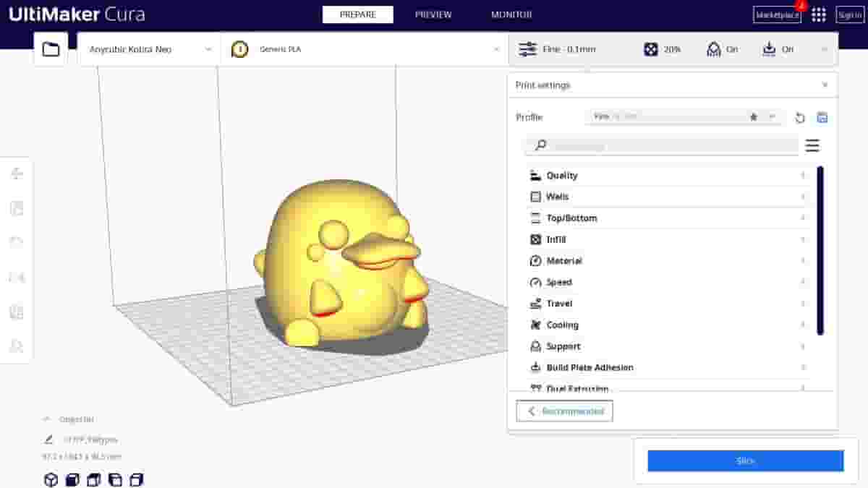The image size is (868, 488).
Task: Star the Fine profile as favorite
Action: (753, 116)
